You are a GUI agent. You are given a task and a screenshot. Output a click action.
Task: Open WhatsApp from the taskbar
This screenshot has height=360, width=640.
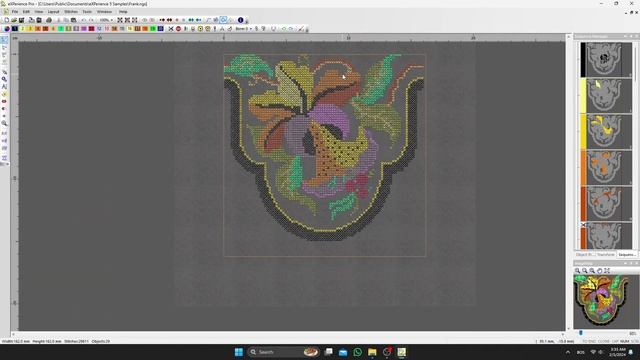click(358, 352)
